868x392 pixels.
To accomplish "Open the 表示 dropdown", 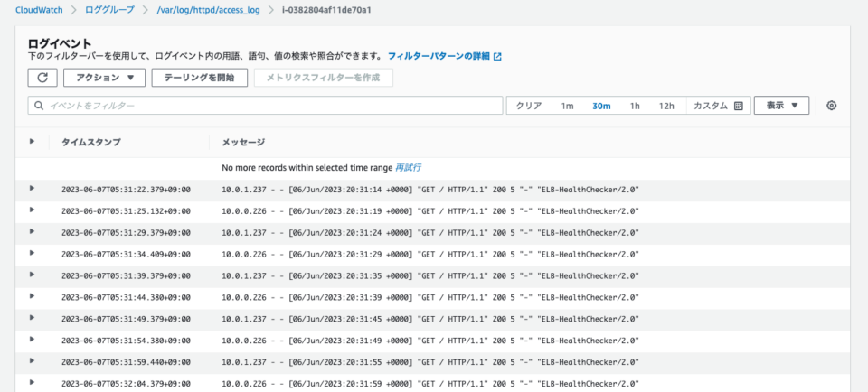I will [x=781, y=106].
